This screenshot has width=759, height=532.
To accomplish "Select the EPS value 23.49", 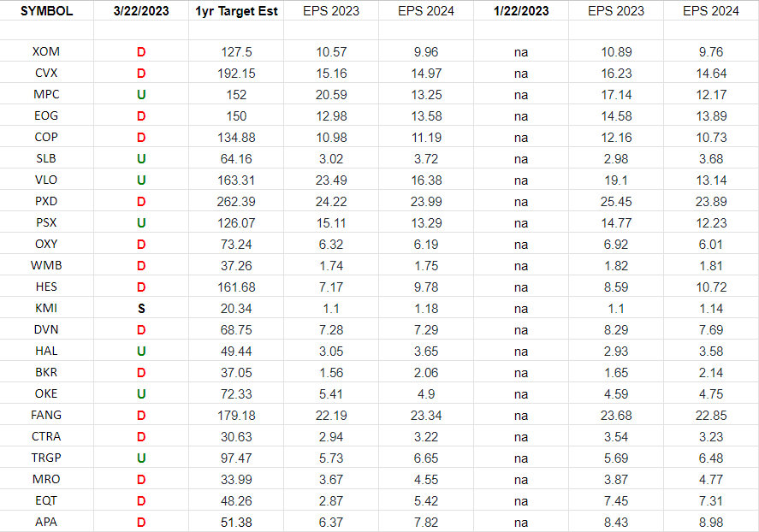I will pos(331,180).
